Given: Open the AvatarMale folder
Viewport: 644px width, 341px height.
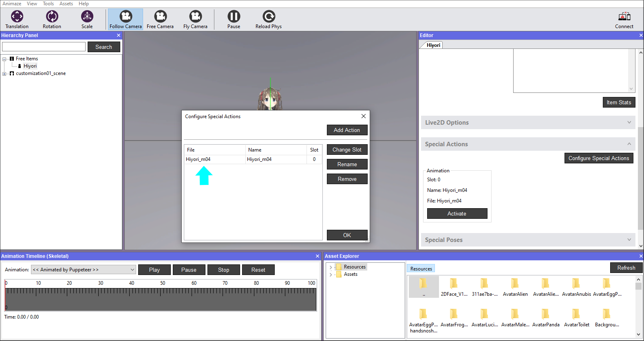Looking at the screenshot, I should (x=515, y=317).
